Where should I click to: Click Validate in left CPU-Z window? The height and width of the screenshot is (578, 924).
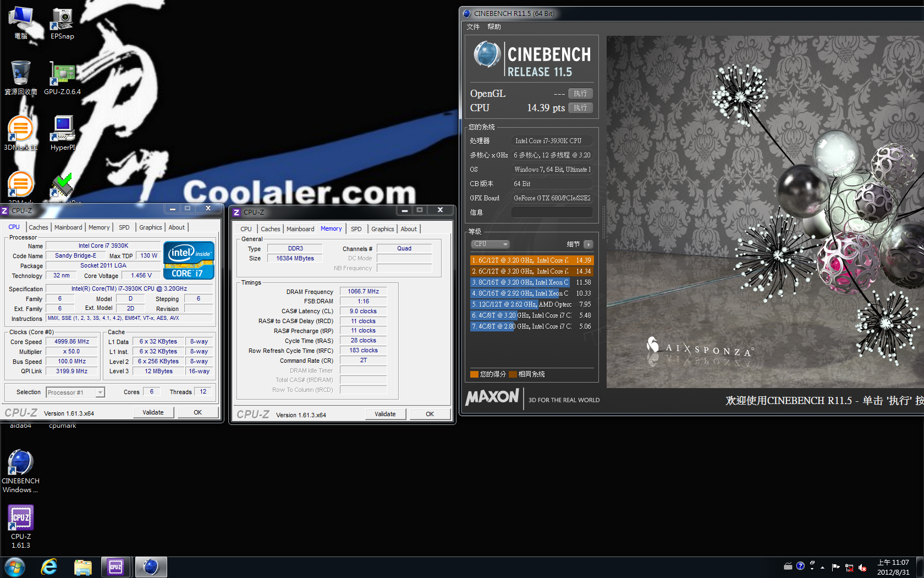153,412
